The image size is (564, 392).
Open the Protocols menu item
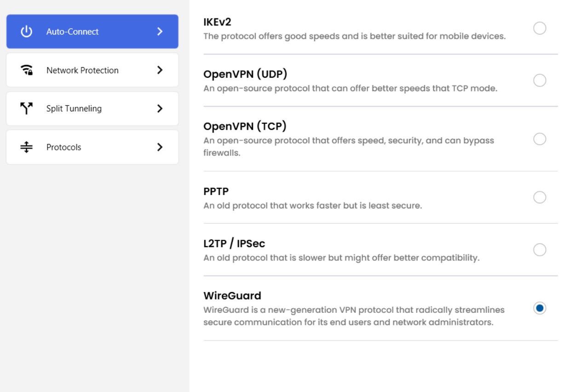point(64,147)
